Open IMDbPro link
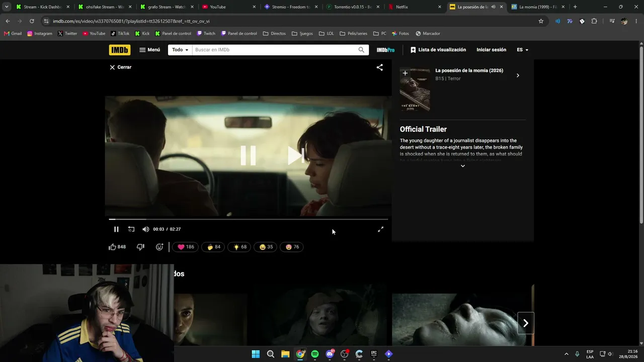The height and width of the screenshot is (362, 644). pyautogui.click(x=385, y=50)
